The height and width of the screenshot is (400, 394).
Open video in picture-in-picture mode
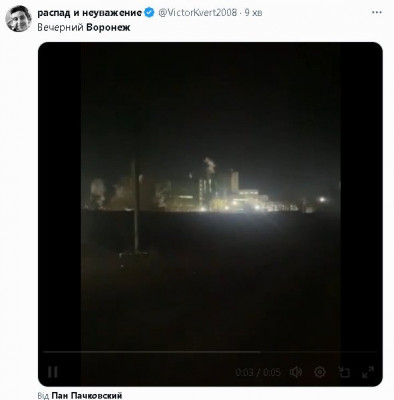(x=344, y=372)
